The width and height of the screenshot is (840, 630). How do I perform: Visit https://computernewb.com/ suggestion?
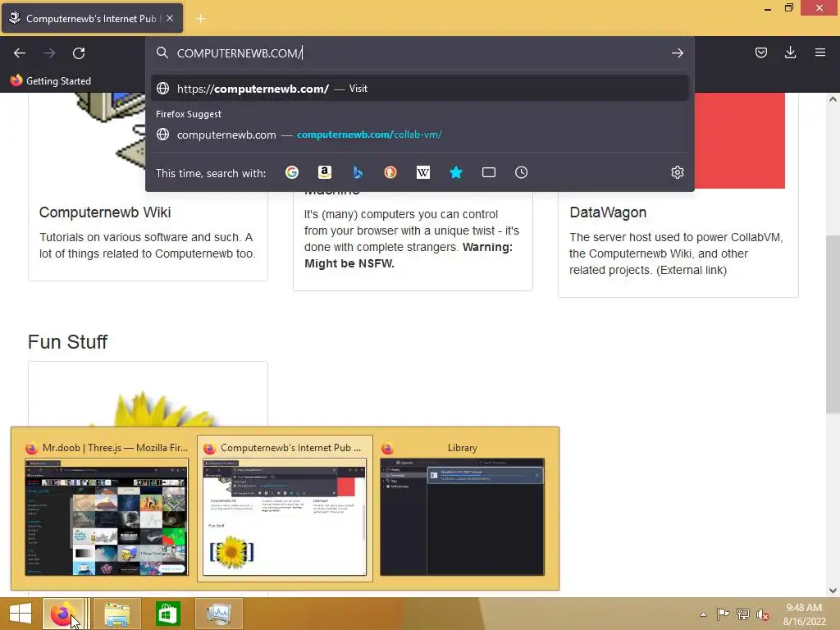[x=419, y=89]
